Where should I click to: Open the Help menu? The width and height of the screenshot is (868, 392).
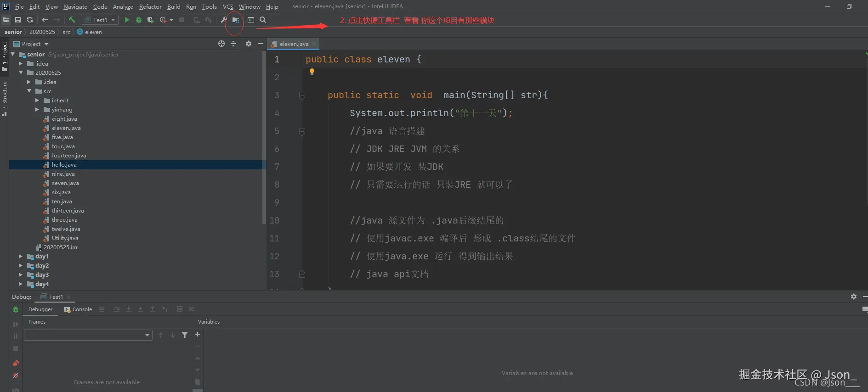[x=272, y=6]
